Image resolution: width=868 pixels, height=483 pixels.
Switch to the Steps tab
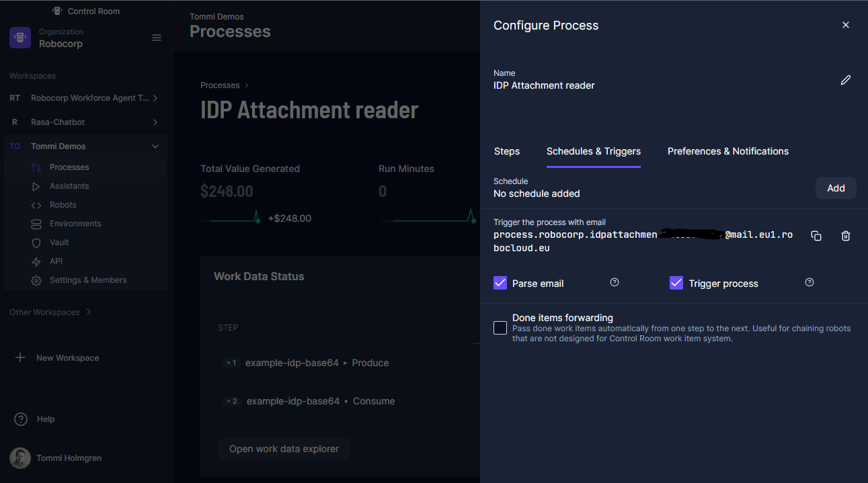(507, 151)
